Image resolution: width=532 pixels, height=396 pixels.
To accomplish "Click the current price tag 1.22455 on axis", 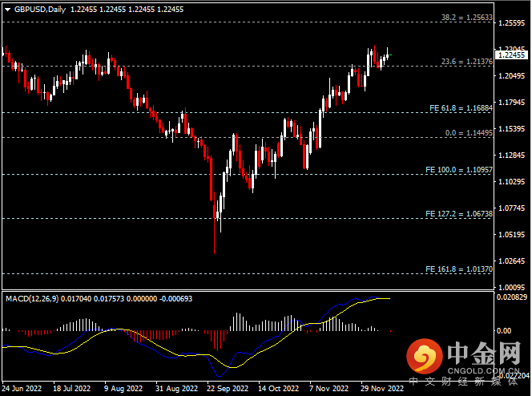I will pyautogui.click(x=513, y=55).
